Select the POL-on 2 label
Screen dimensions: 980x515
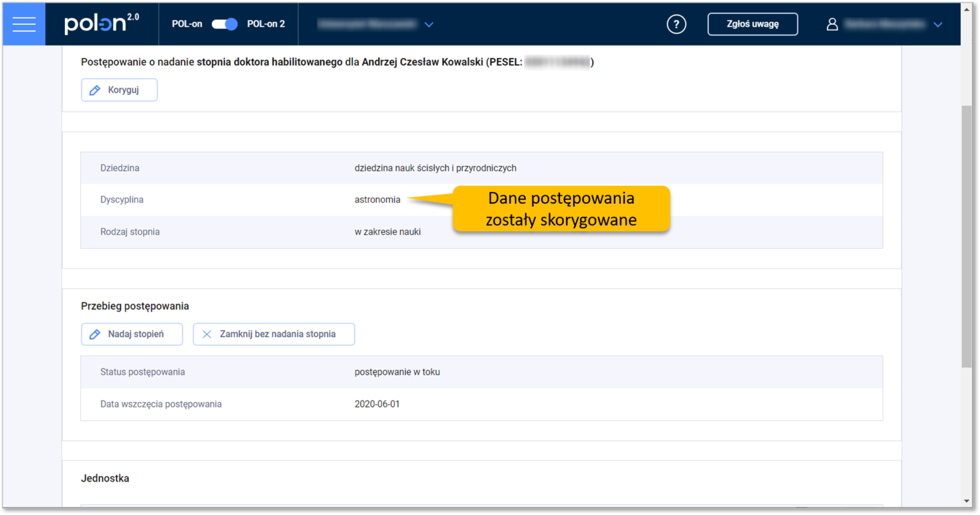(266, 24)
